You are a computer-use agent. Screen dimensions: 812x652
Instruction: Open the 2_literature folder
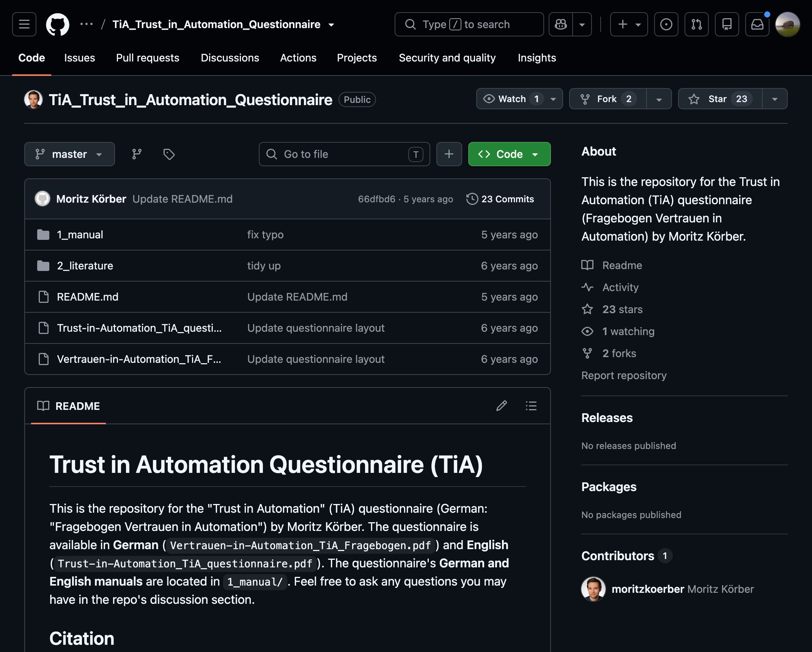click(85, 266)
